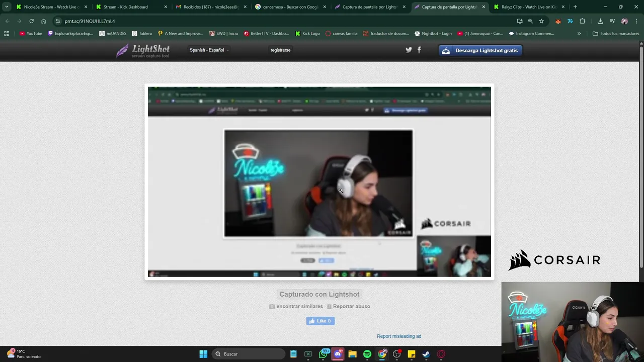Open the Nightbot - Login bookmark
Viewport: 644px width, 362px height.
pos(433,34)
